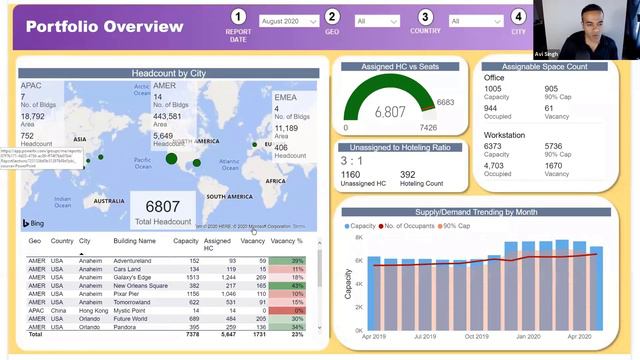This screenshot has height=360, width=640.
Task: Select the Pandora building row
Action: click(x=166, y=327)
